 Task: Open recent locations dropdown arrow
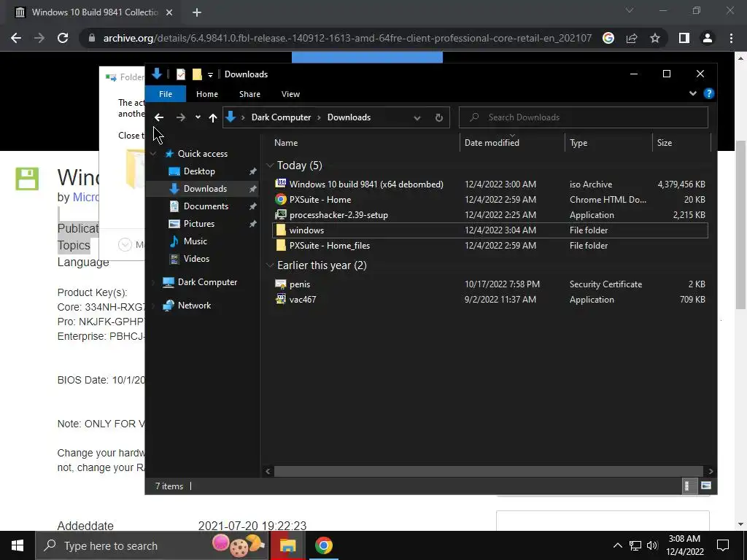coord(198,117)
